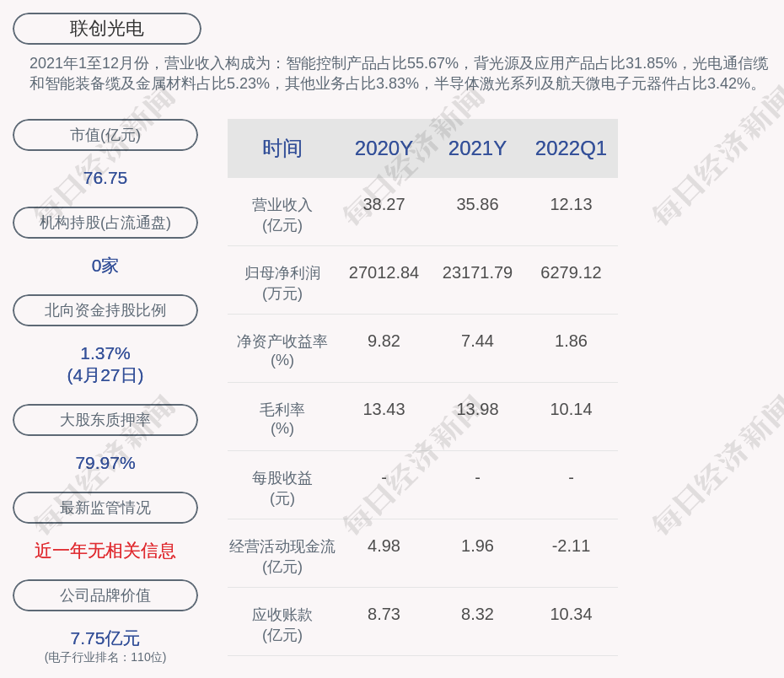Select the 市值(亿元) label pill
Image resolution: width=784 pixels, height=678 pixels.
(x=105, y=135)
